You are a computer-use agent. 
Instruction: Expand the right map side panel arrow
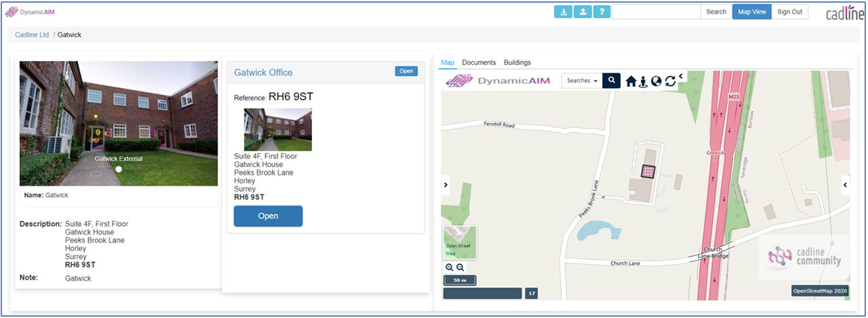coord(846,185)
